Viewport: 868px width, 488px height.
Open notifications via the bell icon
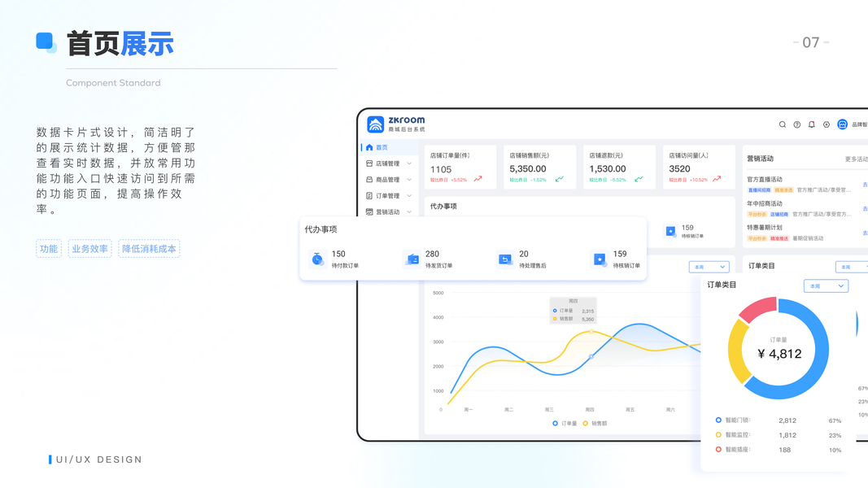coord(812,124)
